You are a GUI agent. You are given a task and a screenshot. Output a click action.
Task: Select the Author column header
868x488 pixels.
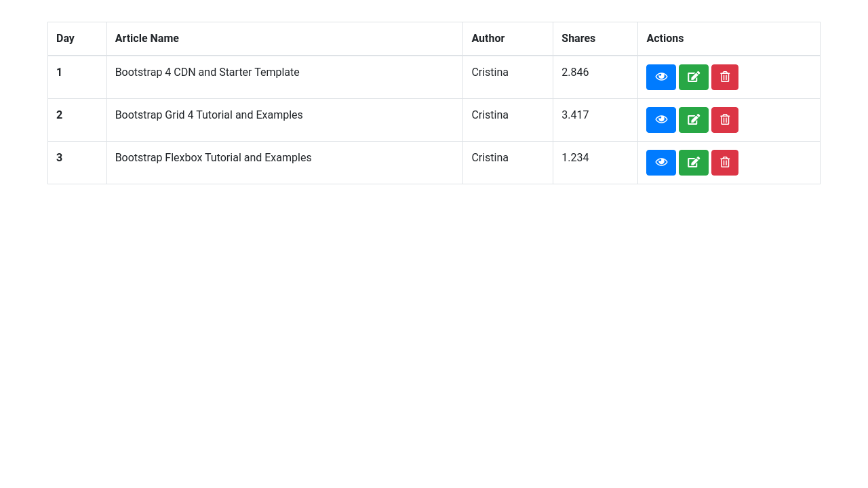coord(488,39)
